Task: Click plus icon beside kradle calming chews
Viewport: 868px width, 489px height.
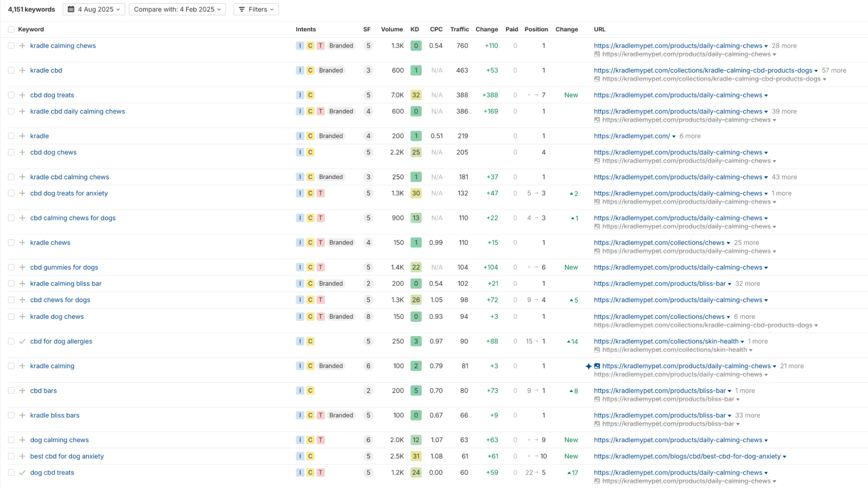Action: point(22,46)
